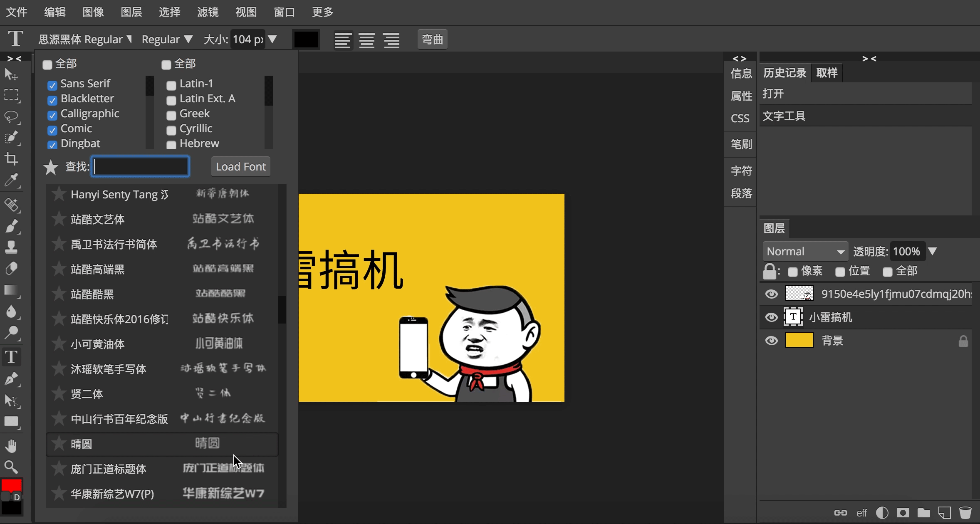Image resolution: width=980 pixels, height=524 pixels.
Task: Favorite the 晴圆 font with star
Action: pyautogui.click(x=59, y=443)
